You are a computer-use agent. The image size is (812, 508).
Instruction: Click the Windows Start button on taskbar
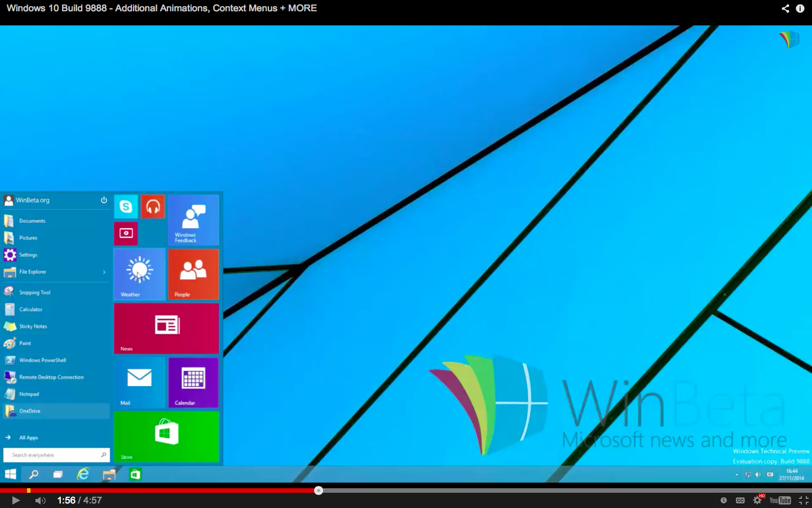click(x=10, y=474)
